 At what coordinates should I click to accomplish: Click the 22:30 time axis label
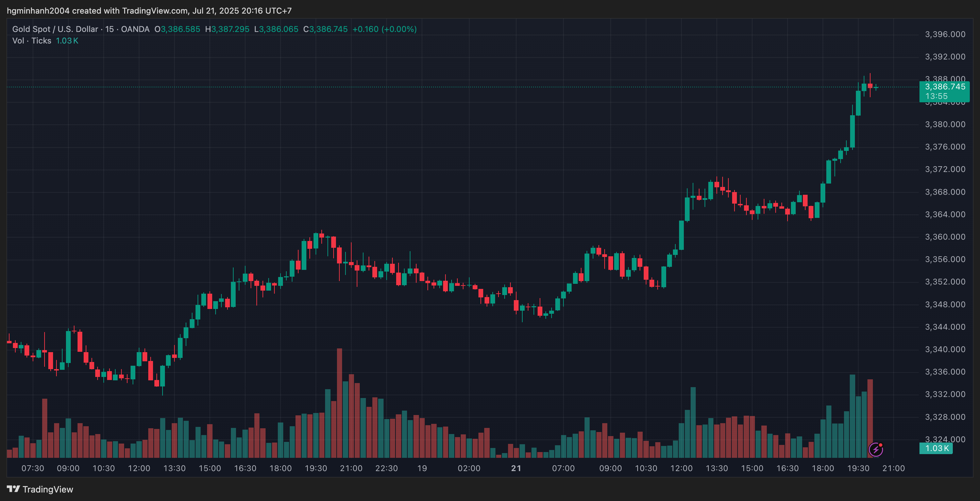pos(387,468)
